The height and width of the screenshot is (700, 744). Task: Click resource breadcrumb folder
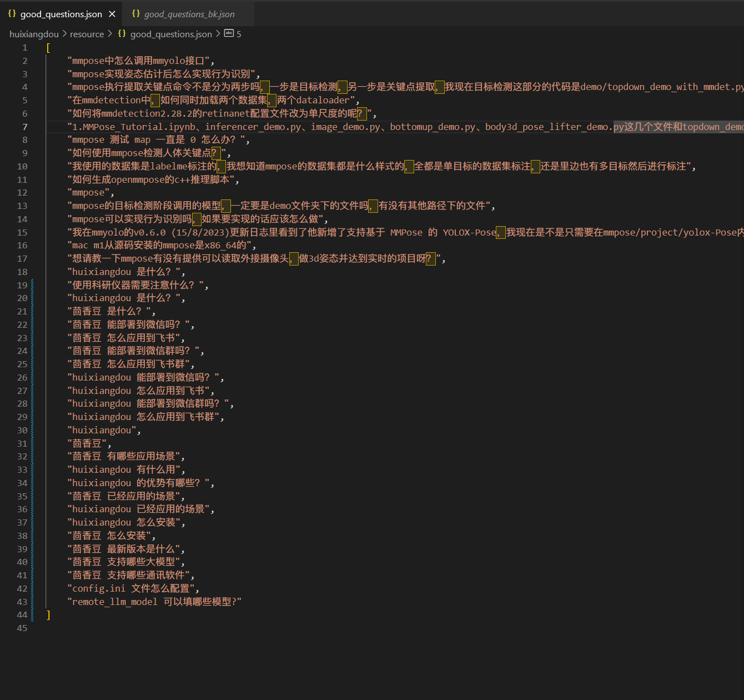pos(87,34)
